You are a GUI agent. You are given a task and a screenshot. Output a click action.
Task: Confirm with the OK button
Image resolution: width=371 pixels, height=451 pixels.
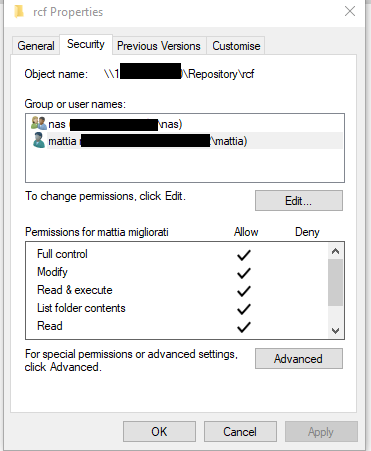159,432
